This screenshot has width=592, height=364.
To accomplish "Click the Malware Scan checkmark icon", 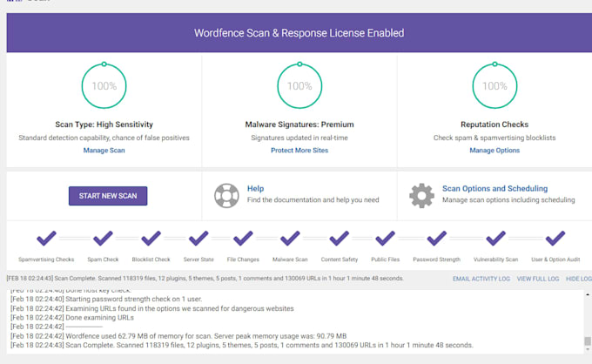I will click(291, 238).
